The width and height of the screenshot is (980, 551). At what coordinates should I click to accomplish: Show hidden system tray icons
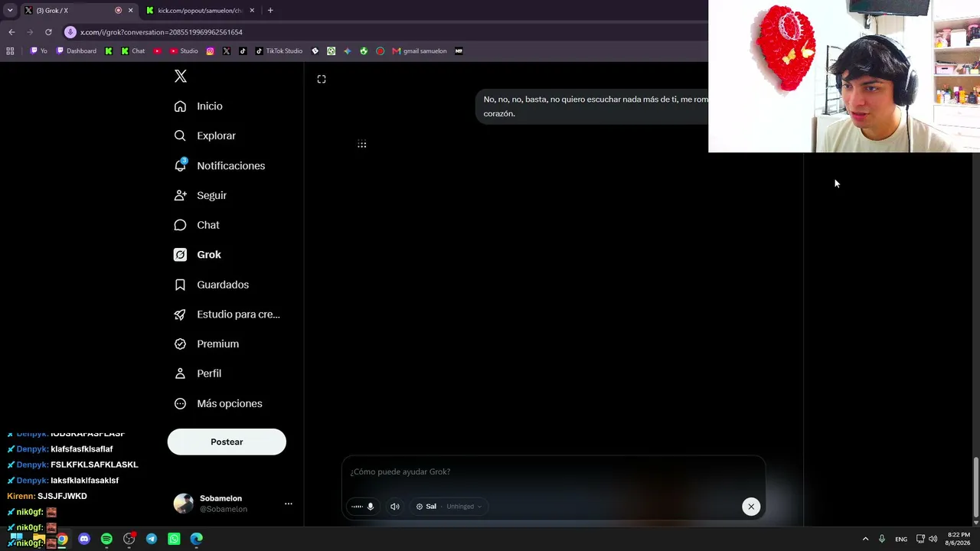(x=865, y=539)
